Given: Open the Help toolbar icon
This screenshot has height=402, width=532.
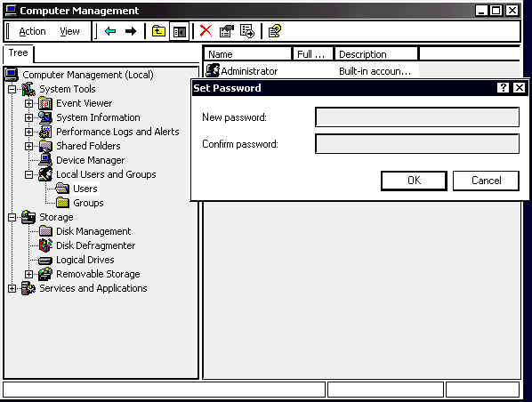Looking at the screenshot, I should pos(275,31).
